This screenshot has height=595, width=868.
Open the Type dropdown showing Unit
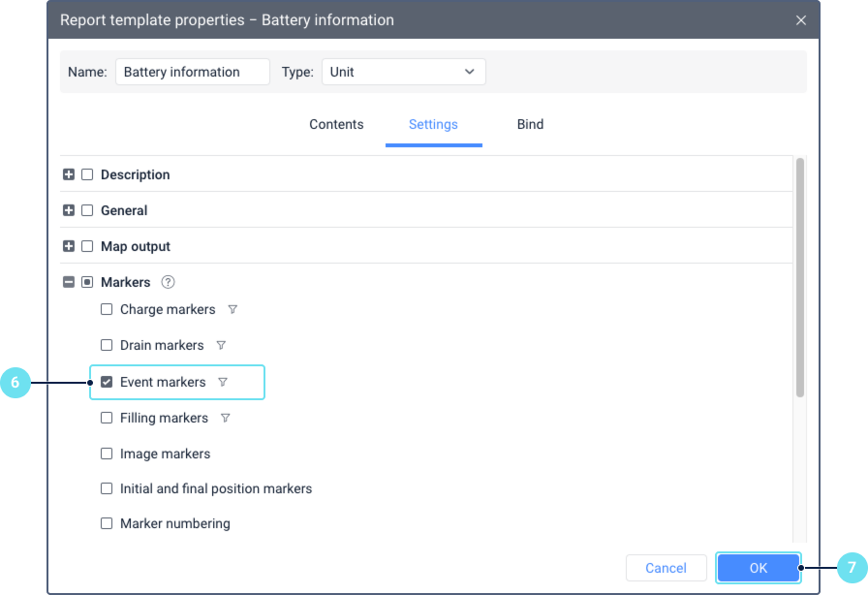(x=403, y=72)
